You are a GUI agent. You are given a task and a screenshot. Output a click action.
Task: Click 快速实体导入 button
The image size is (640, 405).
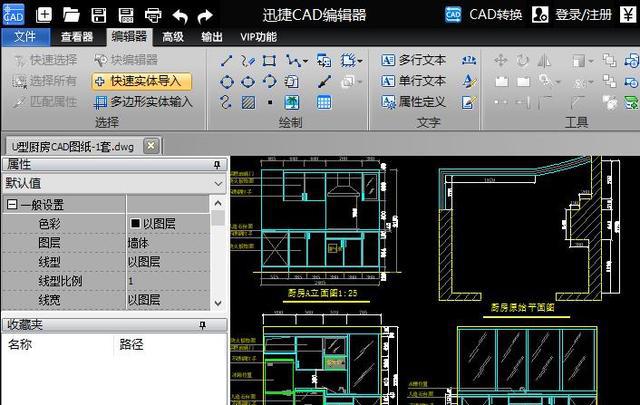point(142,81)
